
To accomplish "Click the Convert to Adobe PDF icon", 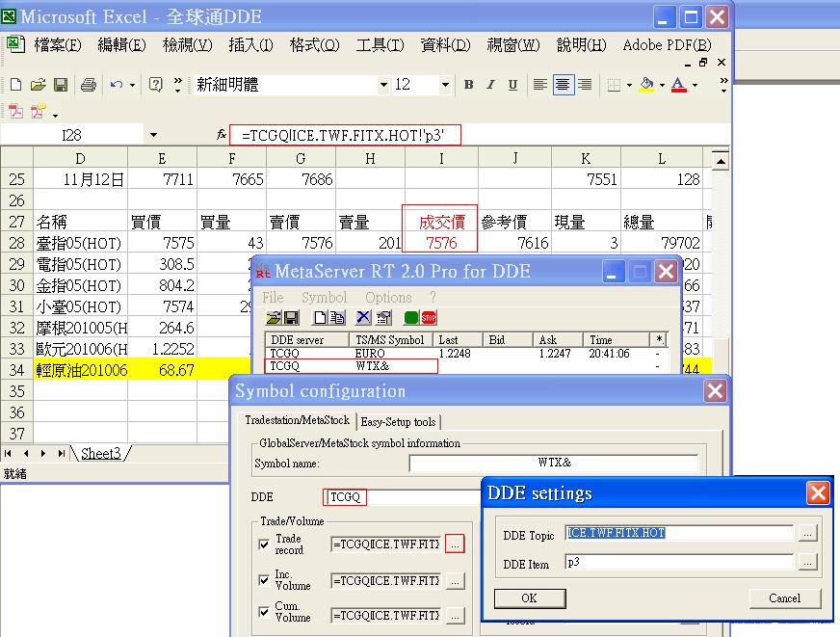I will pos(16,112).
